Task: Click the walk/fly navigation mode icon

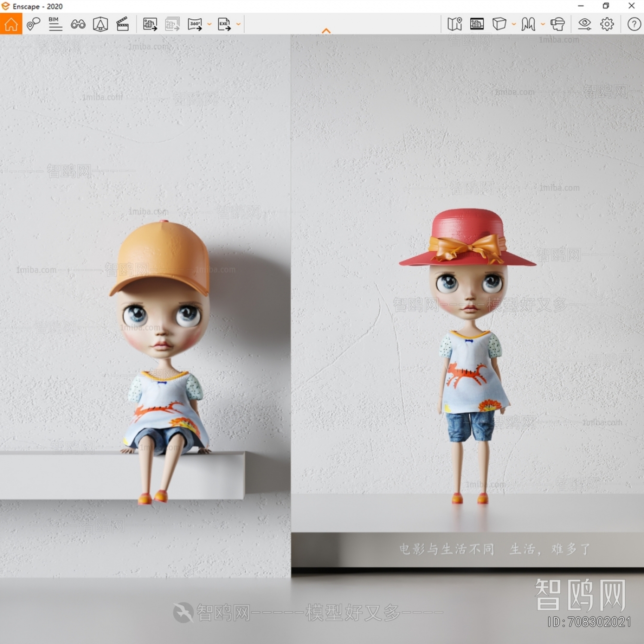Action: pyautogui.click(x=529, y=24)
